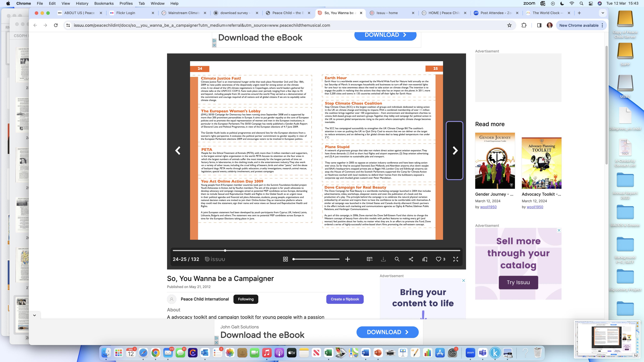This screenshot has height=362, width=644.
Task: Go to next page spread arrow
Action: click(455, 150)
